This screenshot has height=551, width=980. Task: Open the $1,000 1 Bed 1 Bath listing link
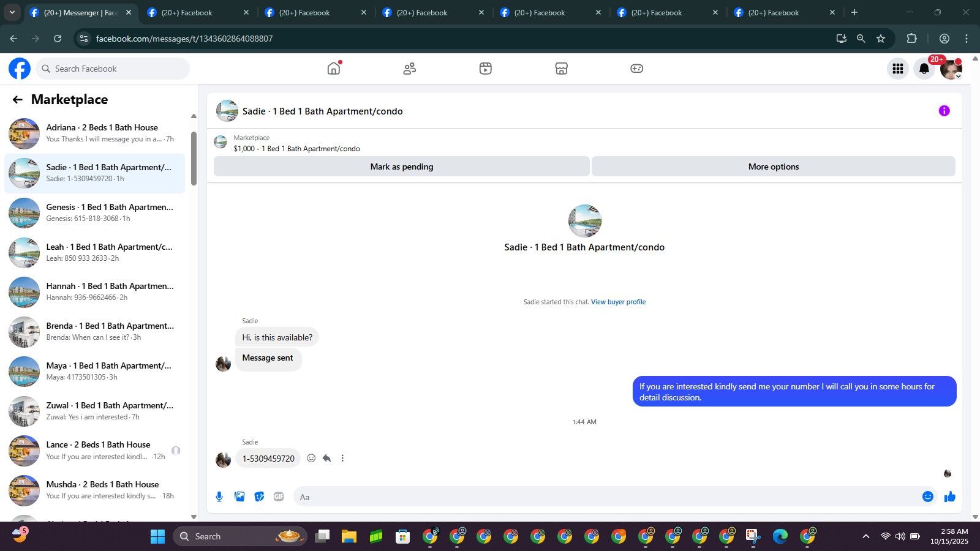pos(296,149)
